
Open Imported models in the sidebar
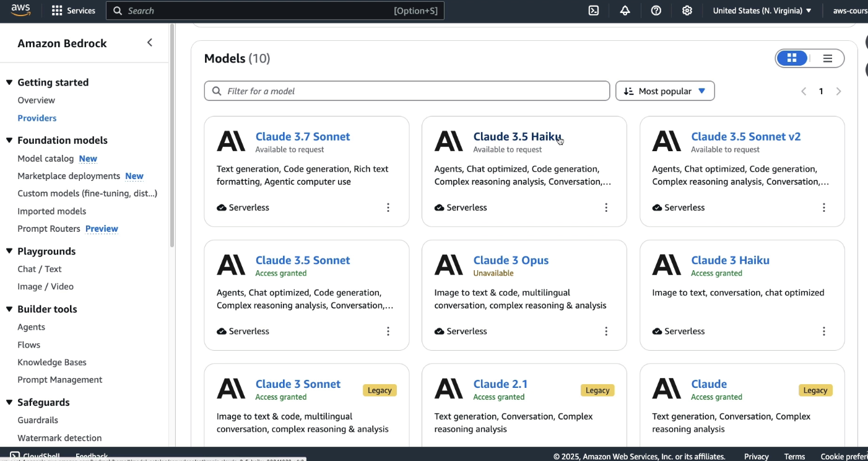pos(52,211)
